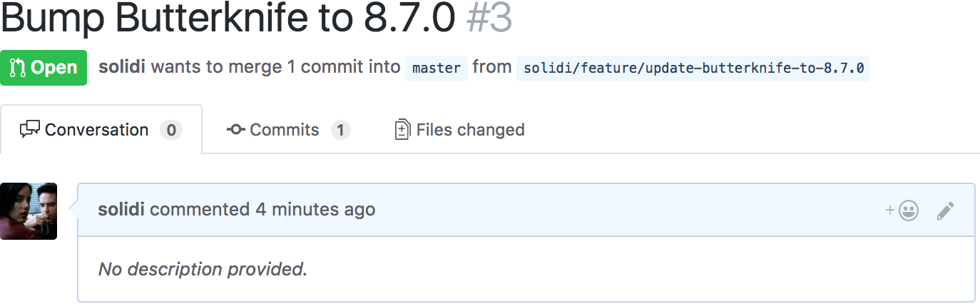
Task: Click the pencil edit comment icon
Action: tap(945, 211)
